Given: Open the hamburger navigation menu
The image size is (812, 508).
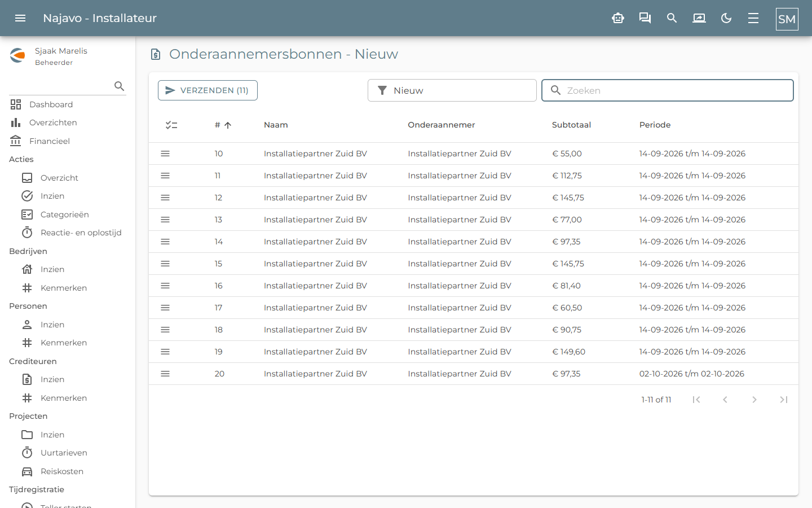Looking at the screenshot, I should click(20, 18).
